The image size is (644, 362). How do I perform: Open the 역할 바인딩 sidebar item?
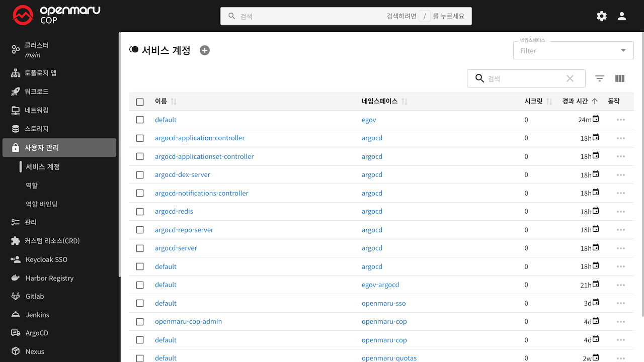pyautogui.click(x=42, y=204)
